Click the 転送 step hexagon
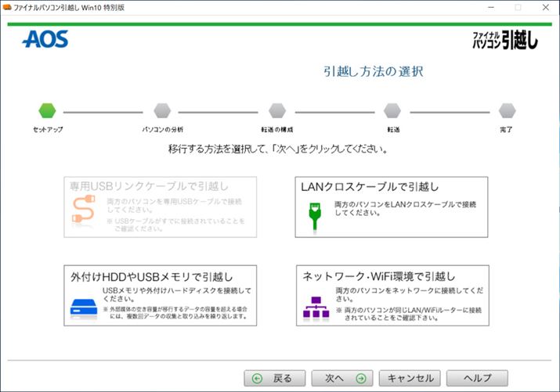The height and width of the screenshot is (392, 560). (392, 110)
